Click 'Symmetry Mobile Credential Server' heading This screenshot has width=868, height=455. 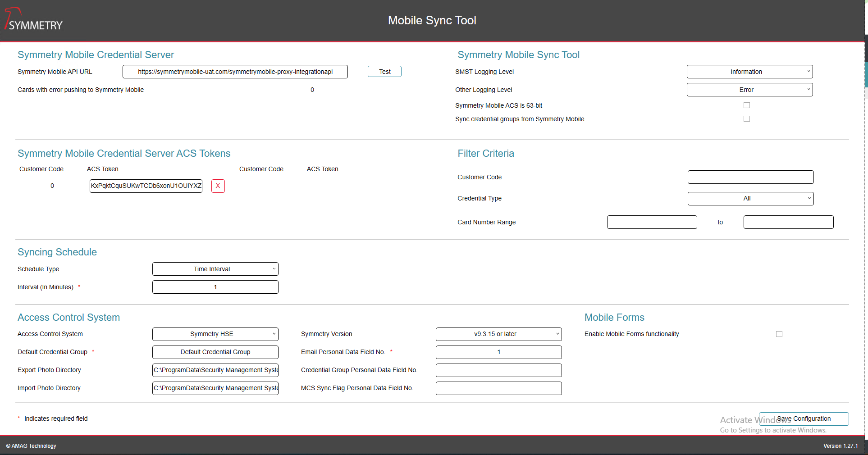tap(96, 55)
